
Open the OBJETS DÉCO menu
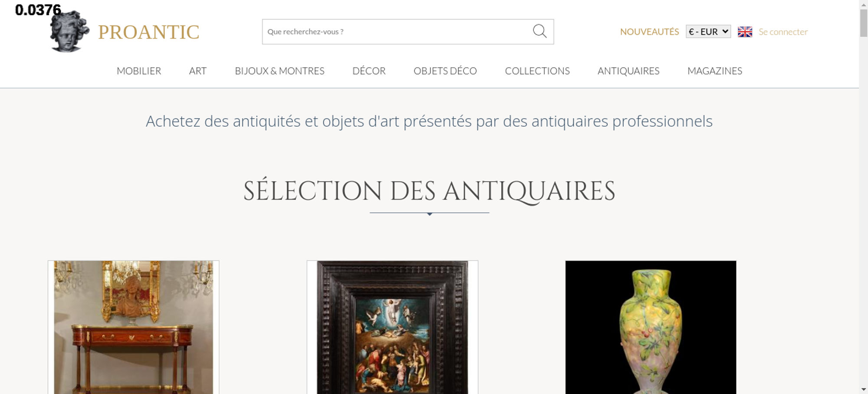click(x=445, y=71)
